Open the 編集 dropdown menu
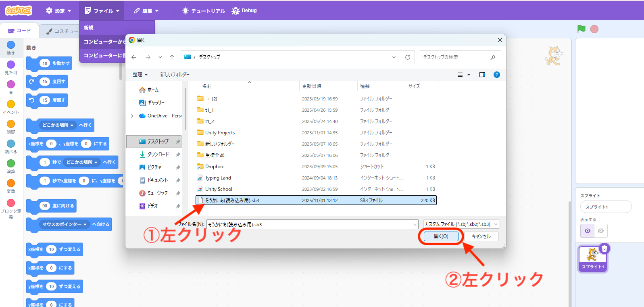644x307 pixels. [x=146, y=11]
